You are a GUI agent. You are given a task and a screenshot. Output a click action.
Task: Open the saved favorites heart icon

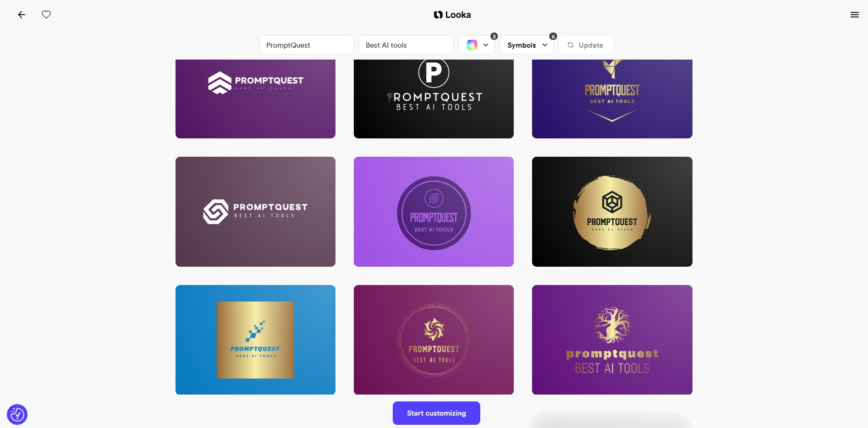[46, 15]
